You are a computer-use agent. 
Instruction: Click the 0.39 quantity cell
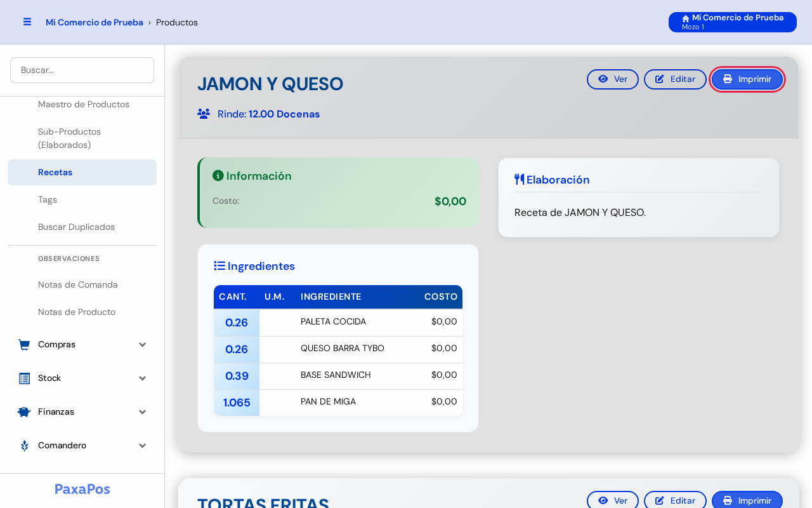237,376
